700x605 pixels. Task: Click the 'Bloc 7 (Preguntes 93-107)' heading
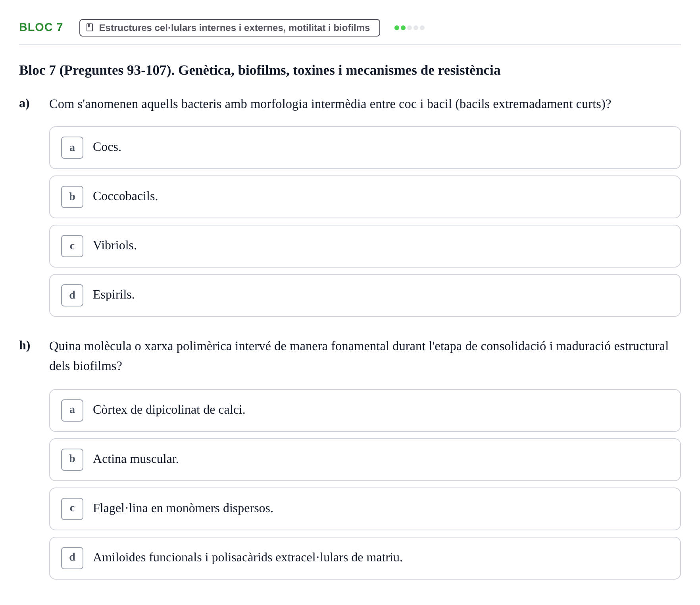click(260, 70)
